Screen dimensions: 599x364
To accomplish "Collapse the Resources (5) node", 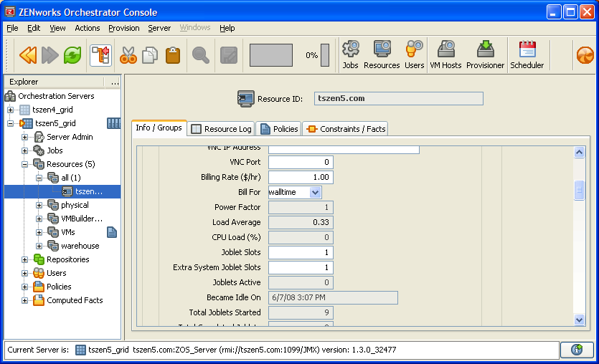I will (24, 165).
